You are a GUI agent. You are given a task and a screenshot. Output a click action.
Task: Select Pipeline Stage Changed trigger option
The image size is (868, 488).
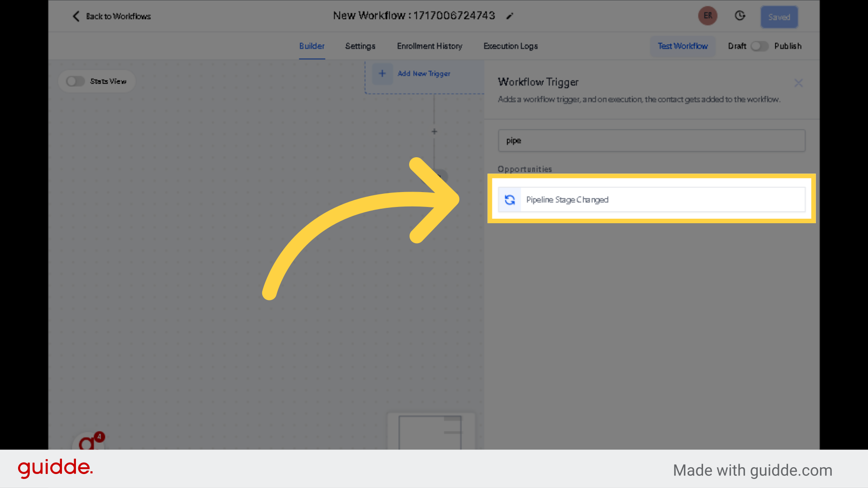(x=651, y=199)
